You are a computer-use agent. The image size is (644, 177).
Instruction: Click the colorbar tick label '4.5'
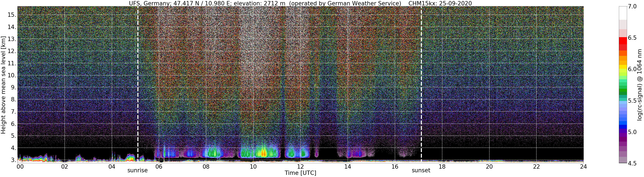(x=632, y=163)
